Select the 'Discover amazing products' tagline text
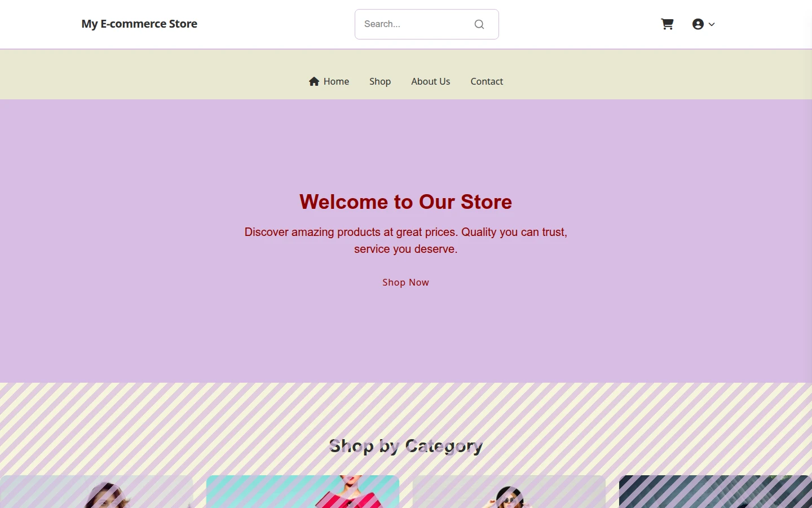This screenshot has height=508, width=812. pos(406,240)
